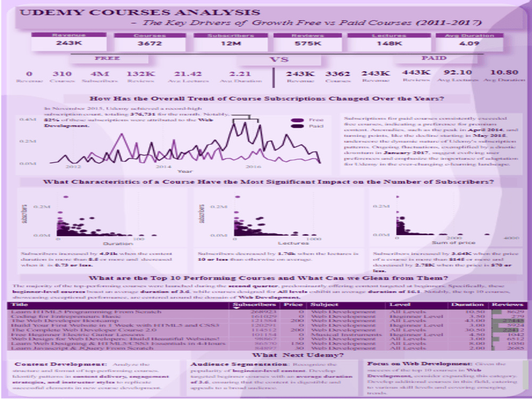Click the free reviews value 132K

[141, 74]
